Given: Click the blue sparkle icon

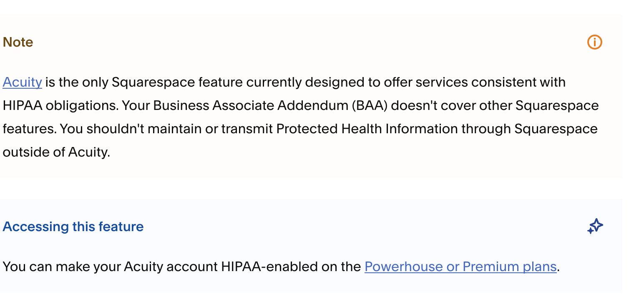Looking at the screenshot, I should 595,226.
